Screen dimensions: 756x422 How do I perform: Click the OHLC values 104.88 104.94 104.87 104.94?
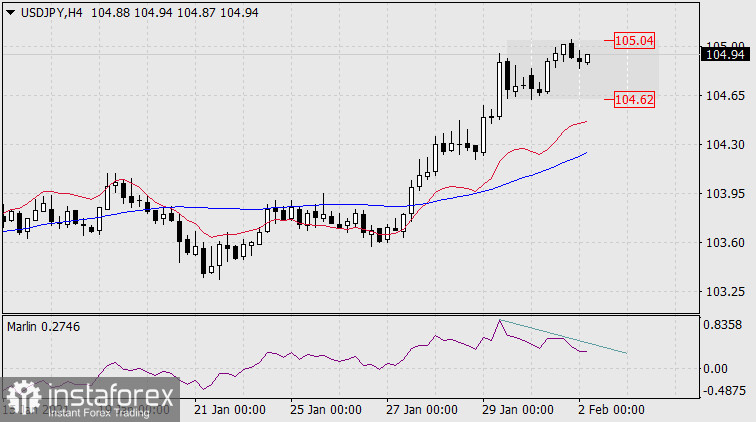tap(175, 13)
